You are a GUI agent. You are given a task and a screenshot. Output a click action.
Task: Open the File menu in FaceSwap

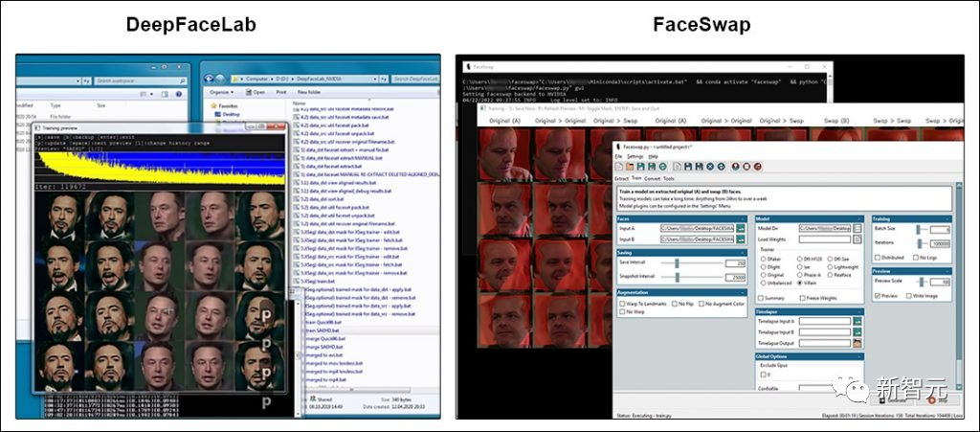618,156
